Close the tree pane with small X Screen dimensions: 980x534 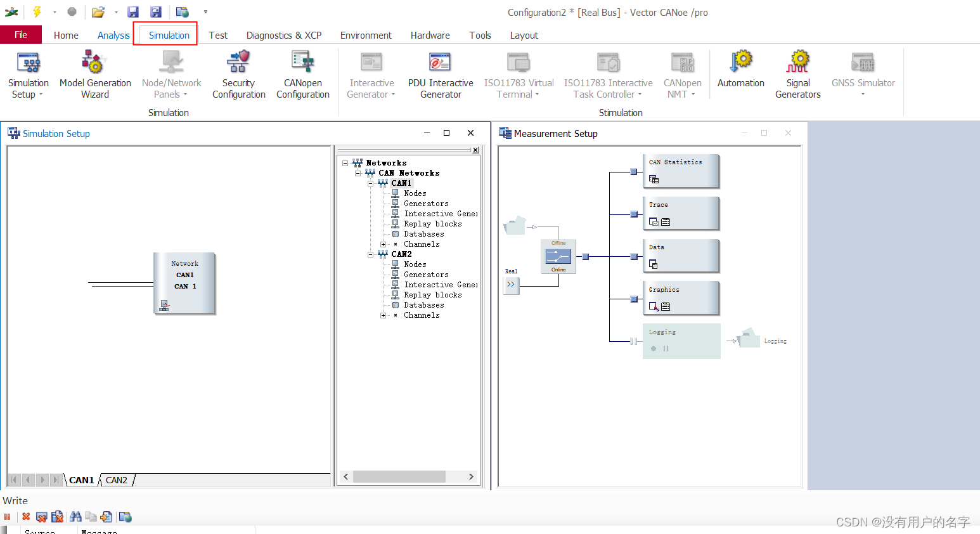[x=475, y=150]
